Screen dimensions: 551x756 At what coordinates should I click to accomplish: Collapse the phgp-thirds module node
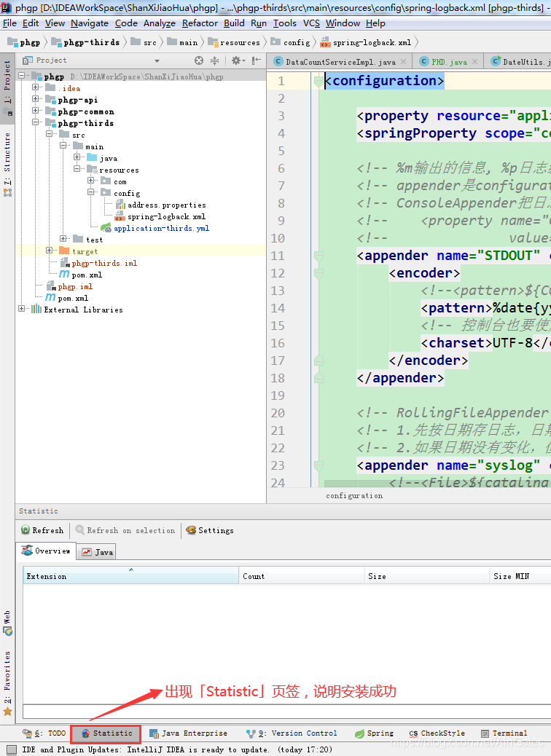click(35, 122)
